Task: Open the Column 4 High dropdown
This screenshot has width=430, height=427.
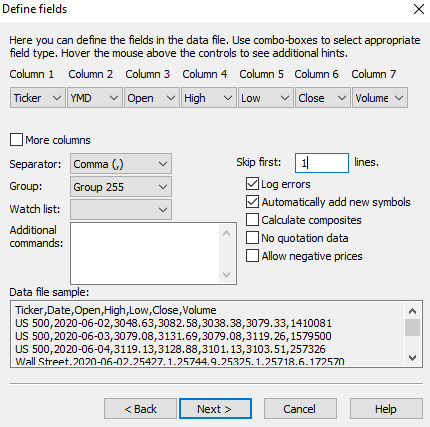Action: (209, 98)
